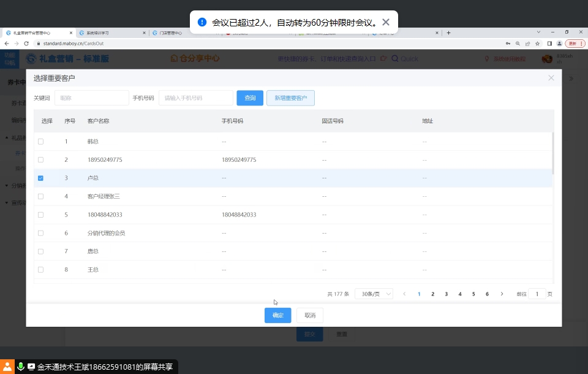Select the checkbox for 客户经理张三
This screenshot has width=588, height=374.
pyautogui.click(x=41, y=197)
